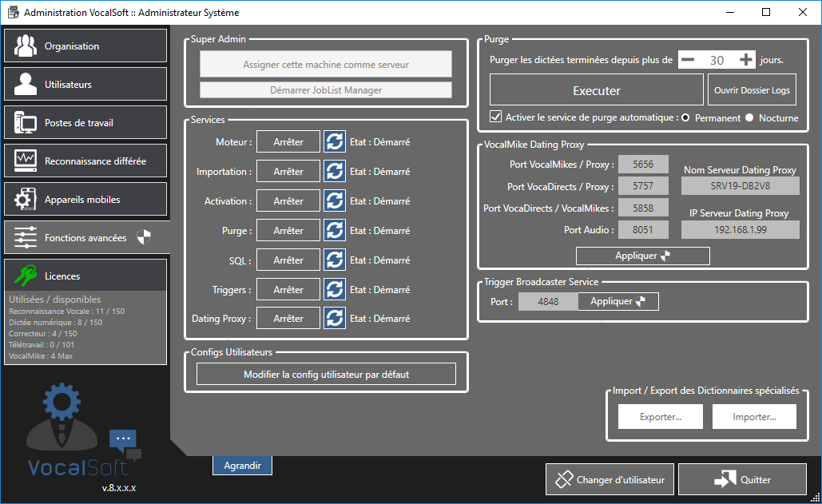Stop the Moteur service
Screen dimensions: 822x504
coord(288,142)
